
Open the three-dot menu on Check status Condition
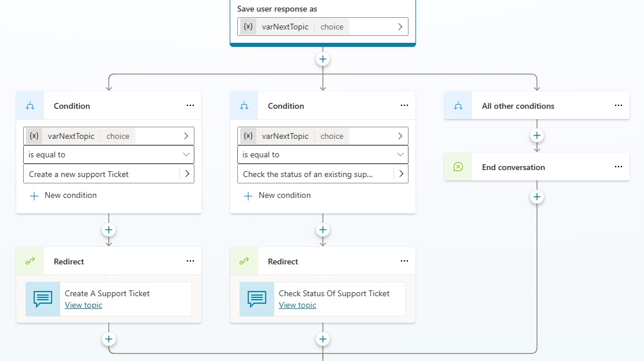pos(404,106)
